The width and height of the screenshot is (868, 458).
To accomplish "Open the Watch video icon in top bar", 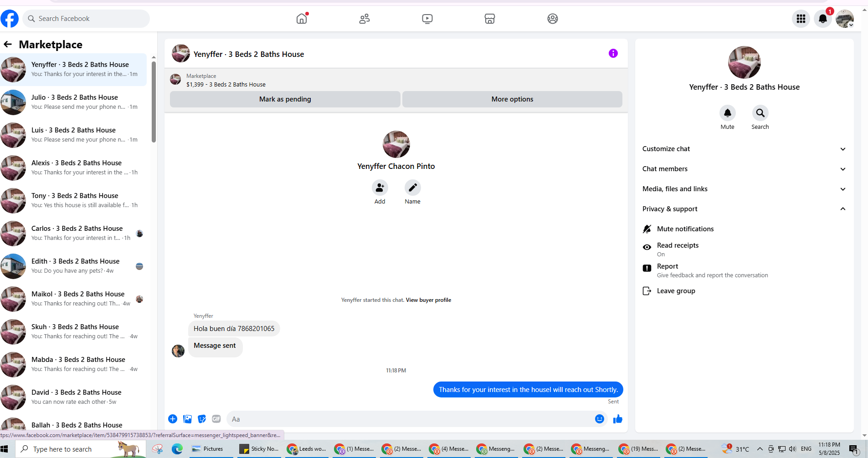I will point(427,19).
